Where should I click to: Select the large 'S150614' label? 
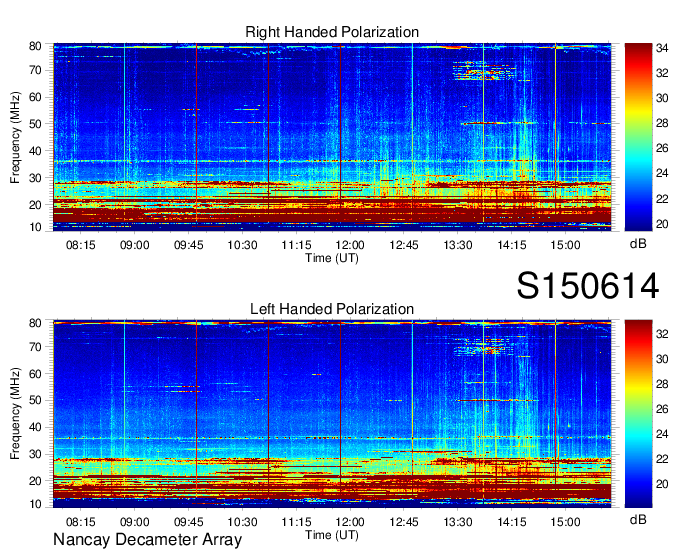coord(588,286)
